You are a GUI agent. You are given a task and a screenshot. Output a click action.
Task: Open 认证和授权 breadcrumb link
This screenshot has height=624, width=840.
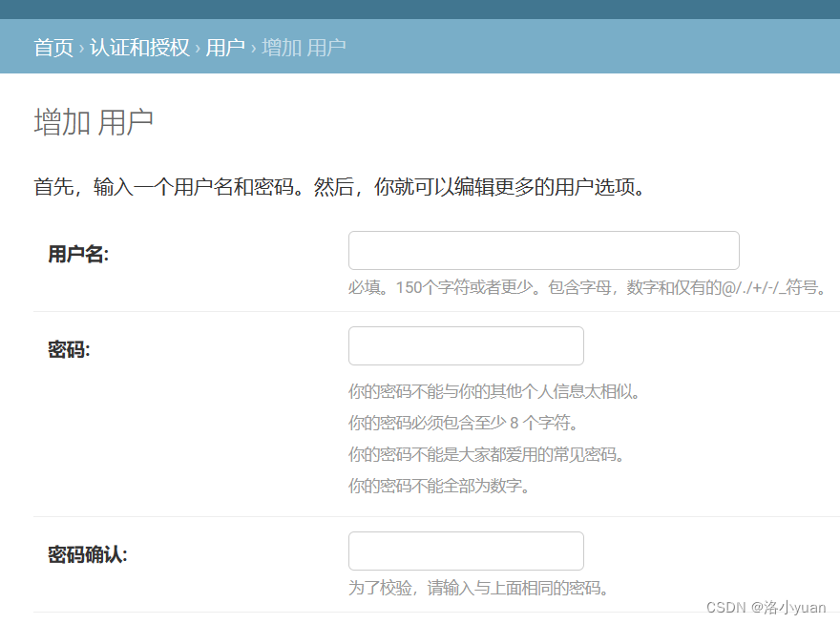coord(139,48)
